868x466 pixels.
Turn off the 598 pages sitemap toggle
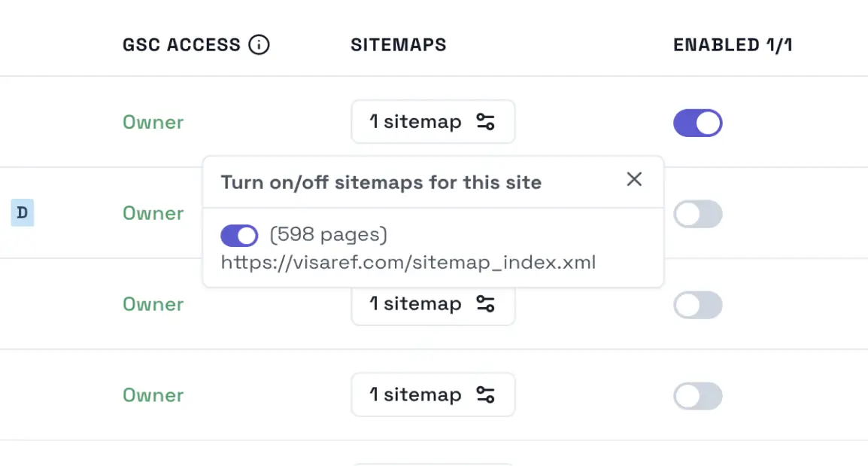(239, 235)
